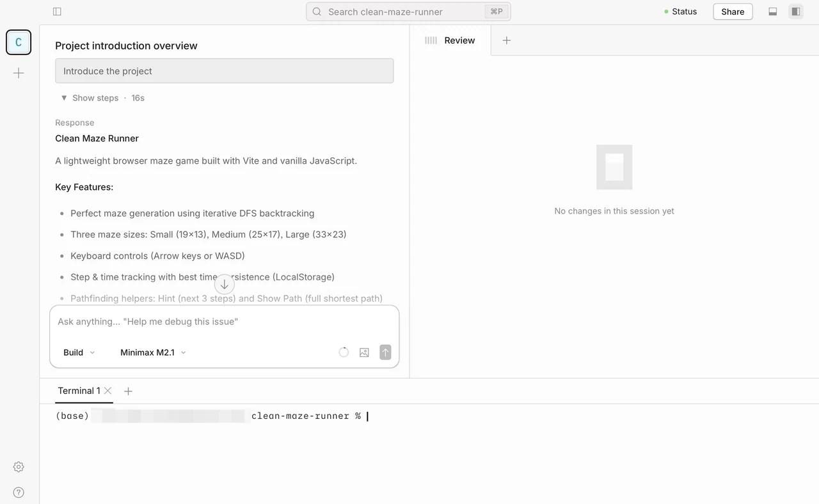Focus the Ask anything prompt input
Screen dimensions: 819x504
[225, 322]
